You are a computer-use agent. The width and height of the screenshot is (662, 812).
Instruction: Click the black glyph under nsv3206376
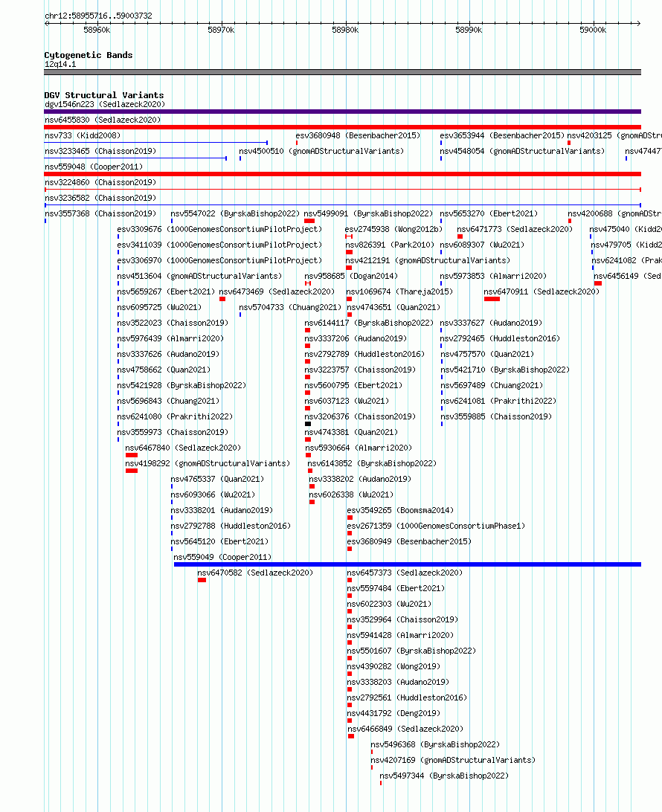(308, 424)
